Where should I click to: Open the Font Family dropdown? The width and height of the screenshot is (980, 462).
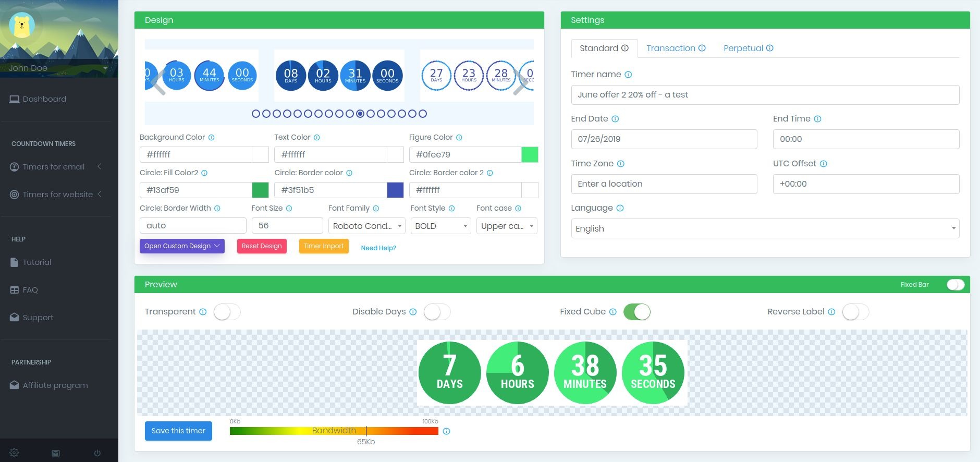click(366, 226)
